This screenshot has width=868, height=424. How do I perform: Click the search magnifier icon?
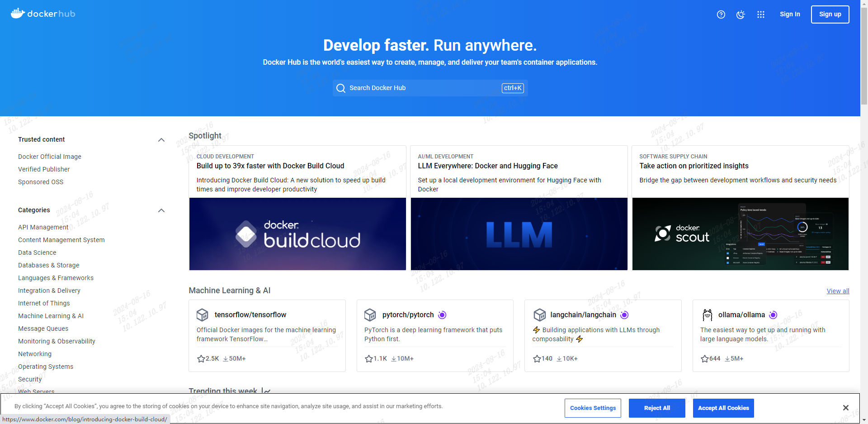pyautogui.click(x=341, y=88)
